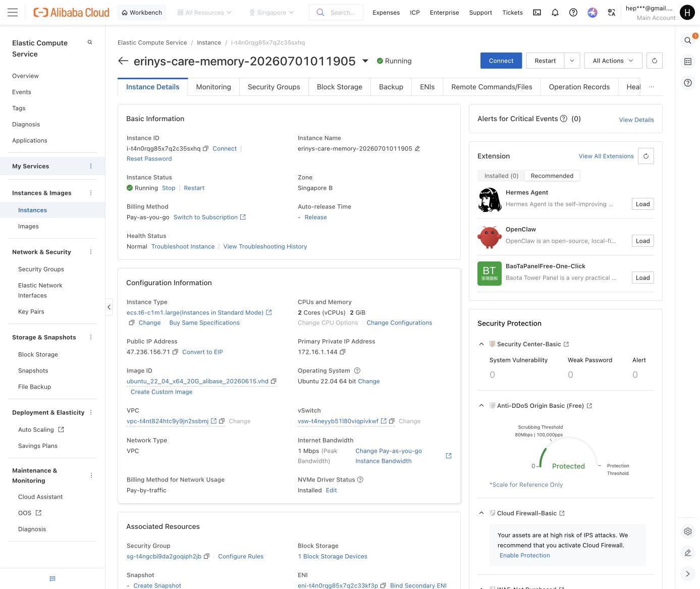Go back using the arrow beside instance name
The height and width of the screenshot is (589, 700).
tap(123, 61)
